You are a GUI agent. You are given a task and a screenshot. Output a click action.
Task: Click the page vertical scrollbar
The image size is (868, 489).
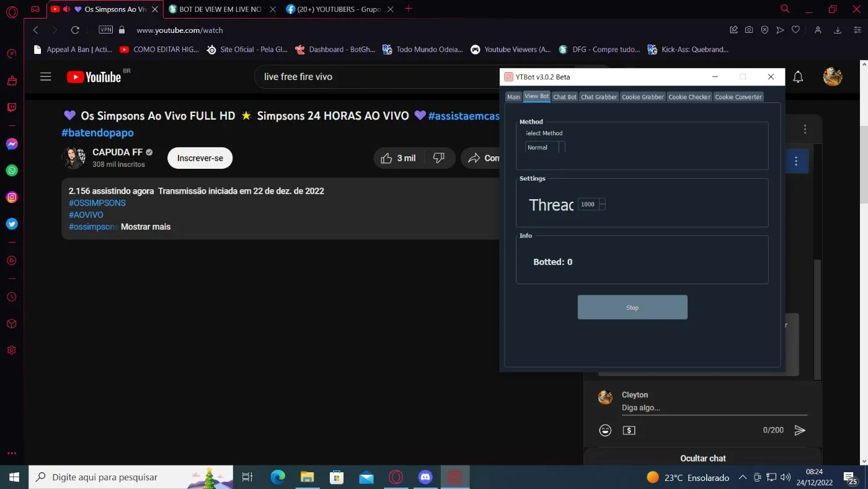click(x=864, y=164)
